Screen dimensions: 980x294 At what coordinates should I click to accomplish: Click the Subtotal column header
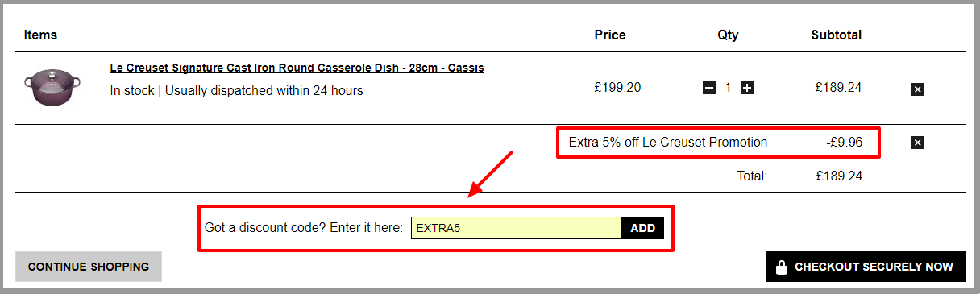tap(837, 35)
